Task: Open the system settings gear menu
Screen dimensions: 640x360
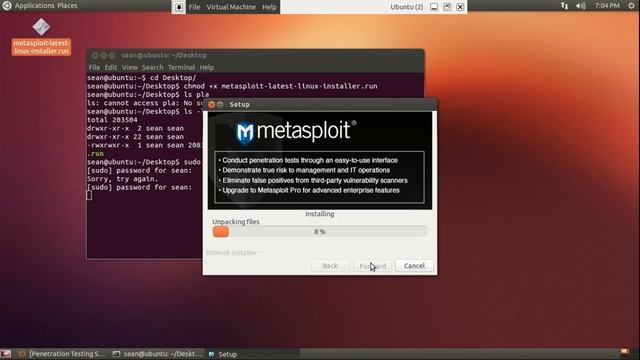Action: (x=631, y=6)
